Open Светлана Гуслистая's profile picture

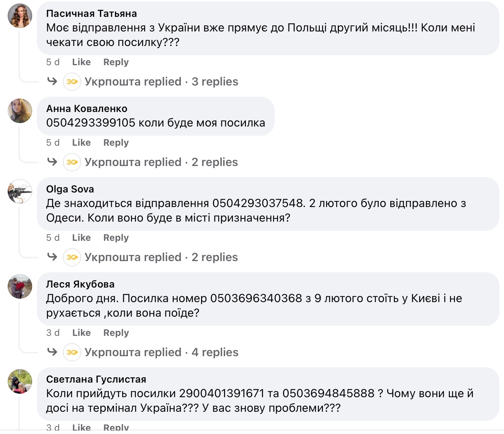point(20,381)
